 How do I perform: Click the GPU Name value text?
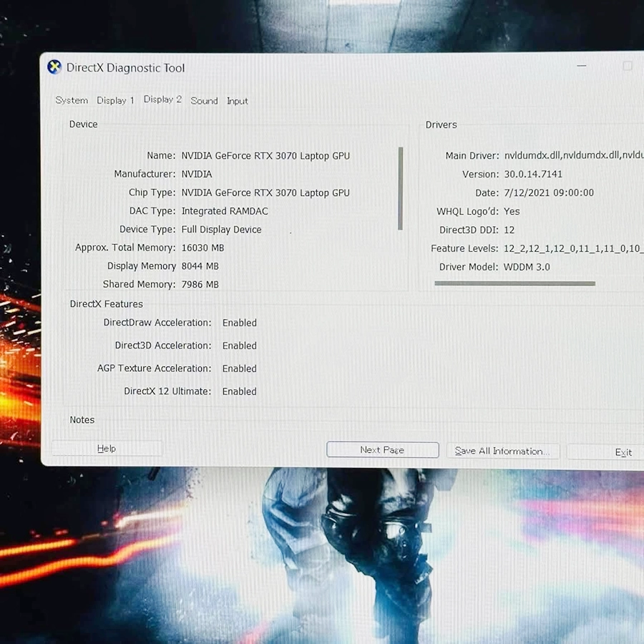[265, 156]
